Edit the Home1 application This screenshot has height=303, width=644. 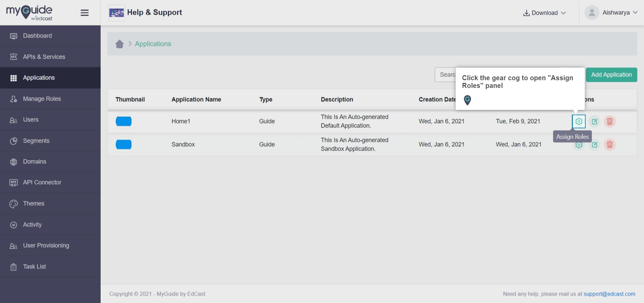click(x=594, y=121)
